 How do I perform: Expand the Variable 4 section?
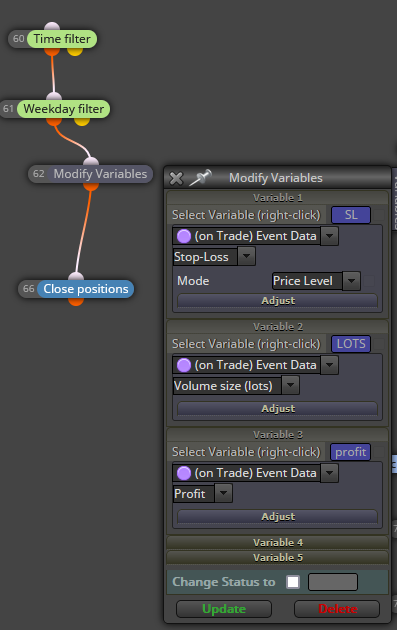pos(278,543)
